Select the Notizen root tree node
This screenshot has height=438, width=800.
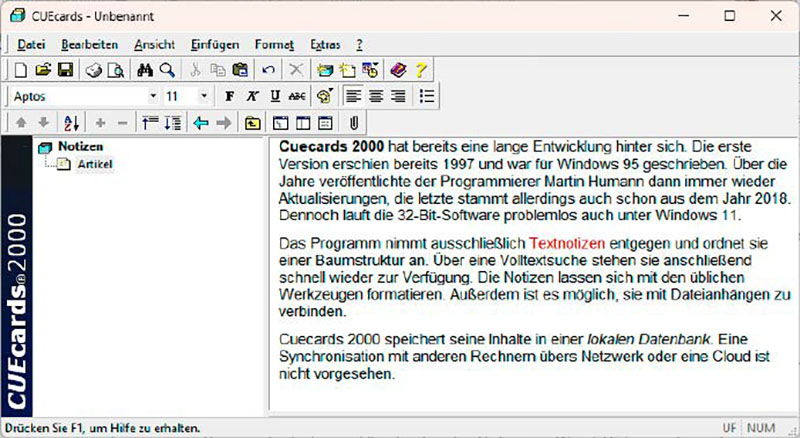click(x=80, y=147)
